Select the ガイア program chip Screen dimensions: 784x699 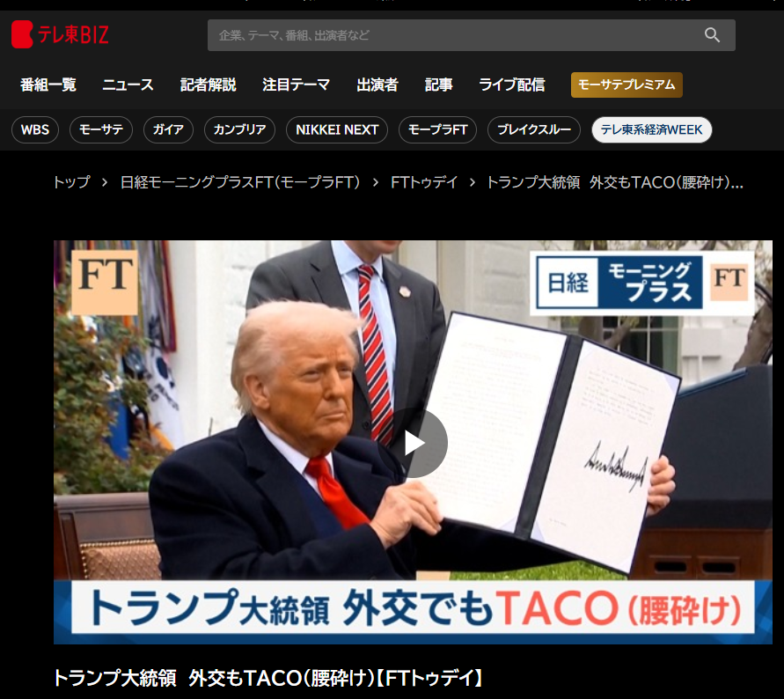[x=168, y=129]
